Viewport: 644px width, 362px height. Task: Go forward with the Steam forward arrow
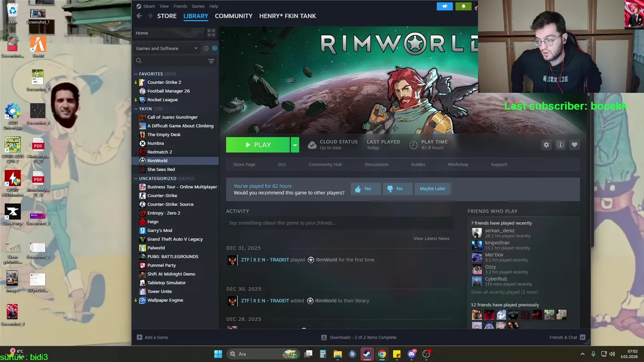pos(149,16)
